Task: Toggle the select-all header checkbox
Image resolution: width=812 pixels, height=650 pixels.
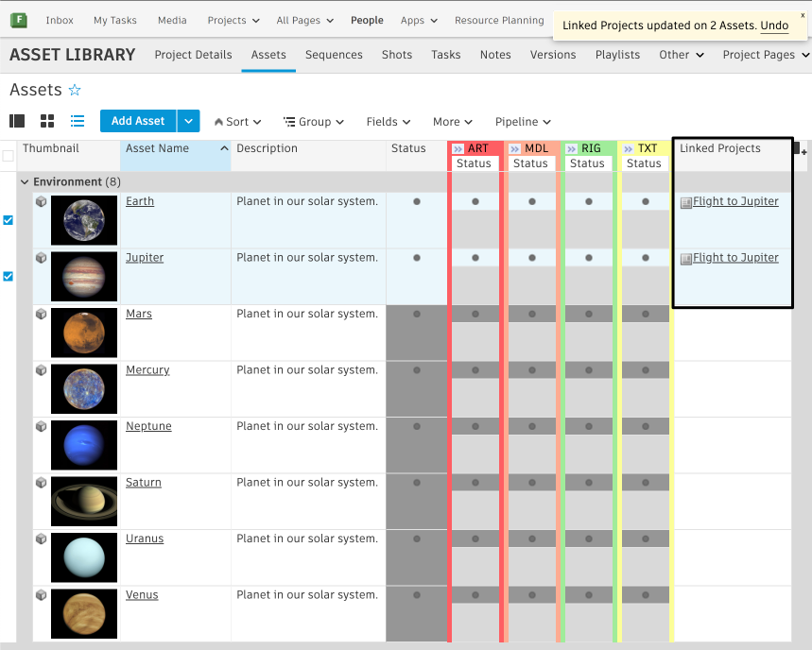Action: 9,155
